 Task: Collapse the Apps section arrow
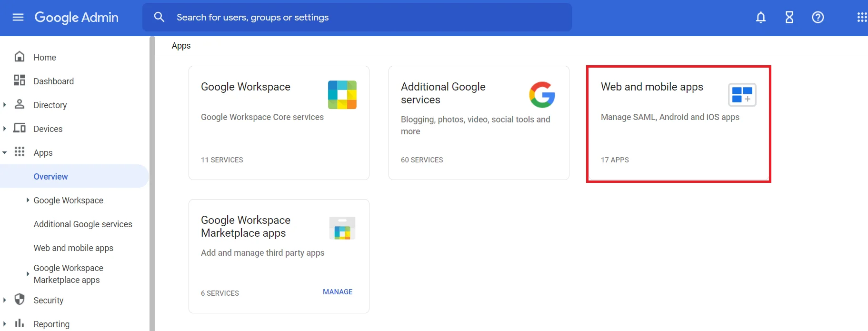pyautogui.click(x=5, y=152)
